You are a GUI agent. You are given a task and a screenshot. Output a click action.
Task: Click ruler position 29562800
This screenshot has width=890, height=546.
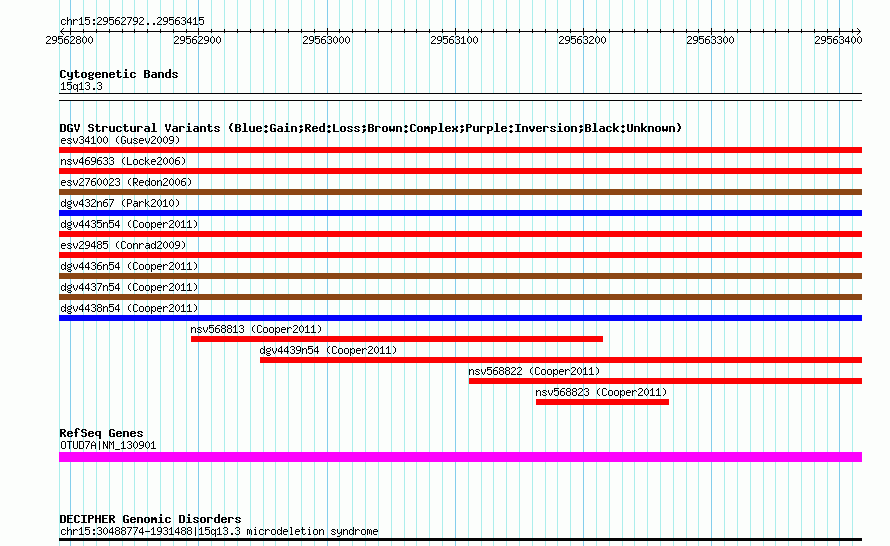click(x=69, y=40)
